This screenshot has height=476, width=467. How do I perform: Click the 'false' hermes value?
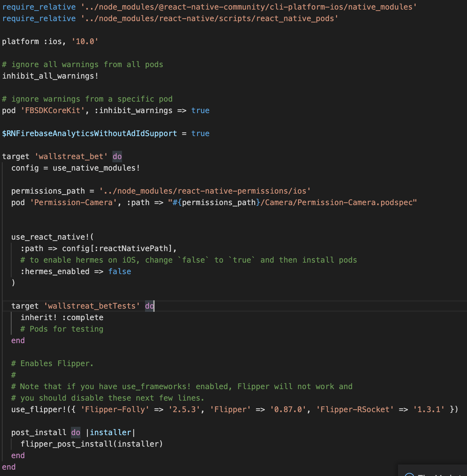coord(119,272)
